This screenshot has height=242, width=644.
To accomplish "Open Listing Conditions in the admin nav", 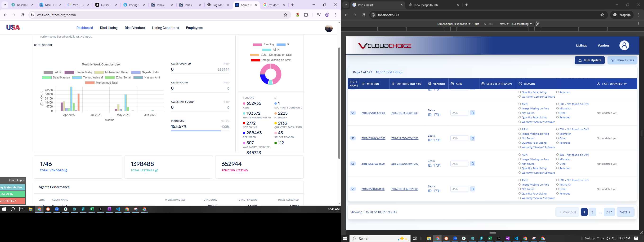I will (x=165, y=28).
